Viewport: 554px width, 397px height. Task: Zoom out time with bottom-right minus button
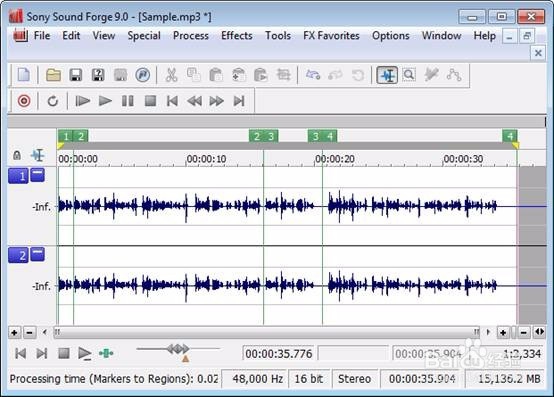[524, 332]
